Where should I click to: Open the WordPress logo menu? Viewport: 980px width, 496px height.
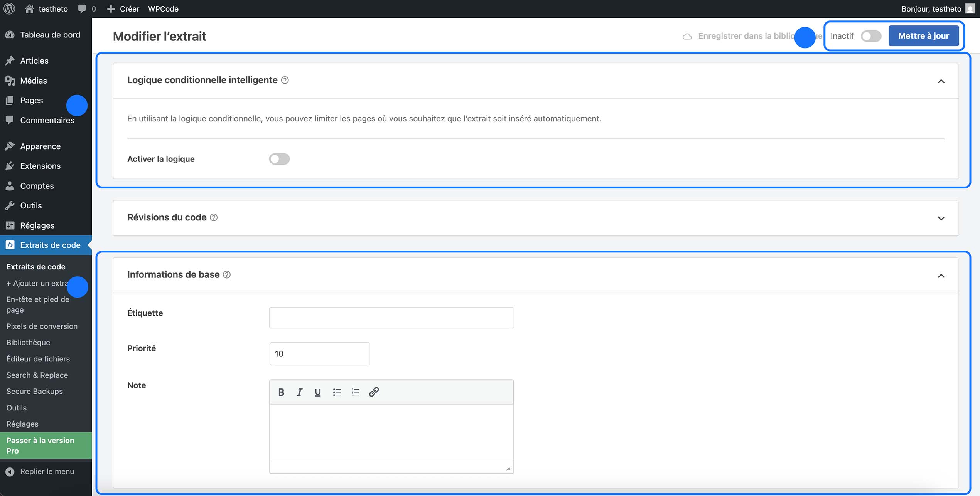click(9, 8)
